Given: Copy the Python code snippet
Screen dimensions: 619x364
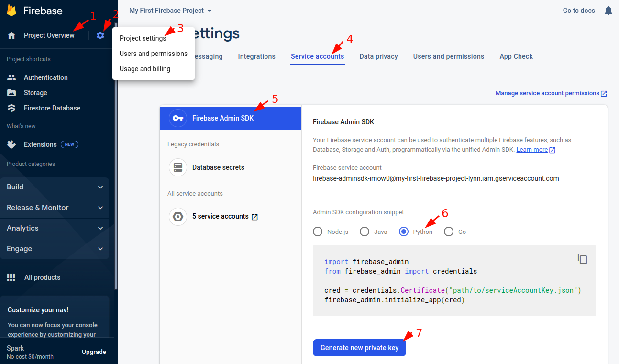Looking at the screenshot, I should pyautogui.click(x=582, y=259).
